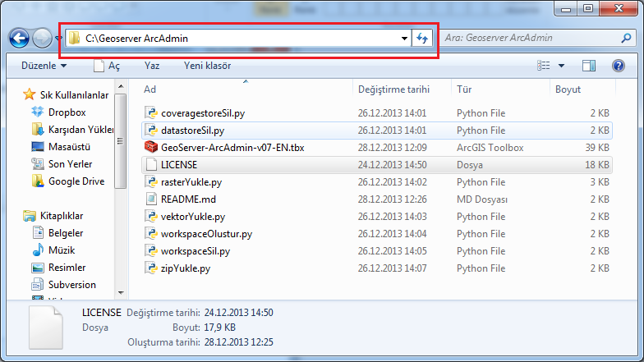Click the red ArcGIS Toolbox icon
This screenshot has width=644, height=362.
point(151,148)
